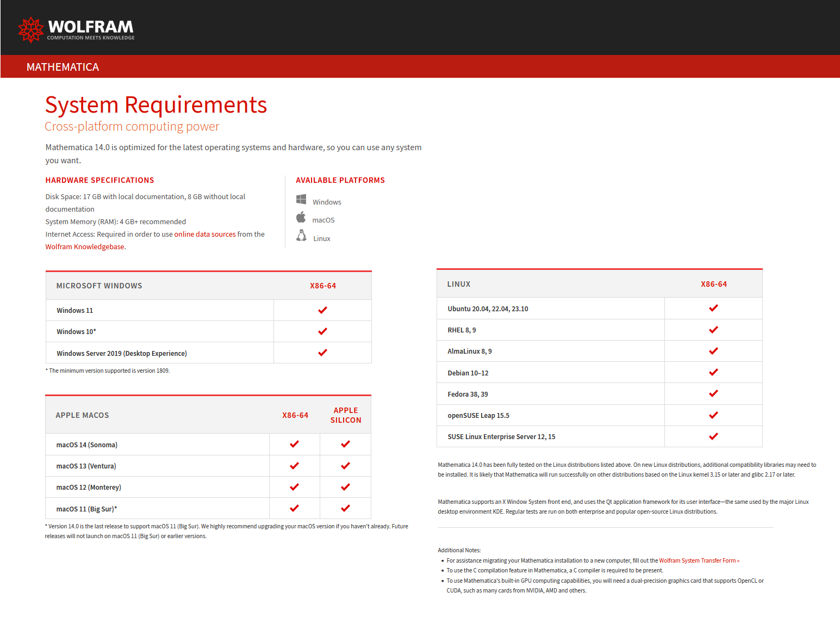This screenshot has height=629, width=840.
Task: Click the Additional Notes heading
Action: [459, 550]
